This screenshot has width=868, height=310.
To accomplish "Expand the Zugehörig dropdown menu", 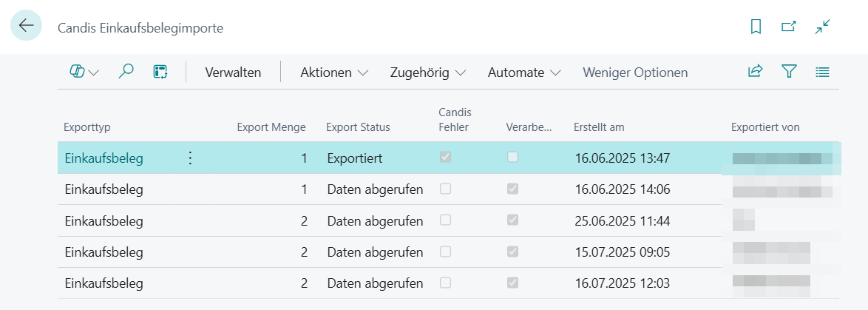I will tap(428, 73).
